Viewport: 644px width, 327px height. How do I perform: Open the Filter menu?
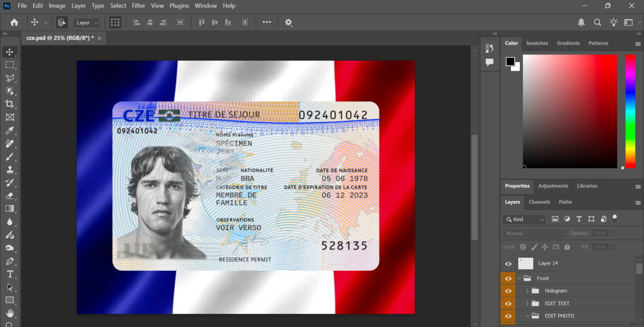pos(138,5)
